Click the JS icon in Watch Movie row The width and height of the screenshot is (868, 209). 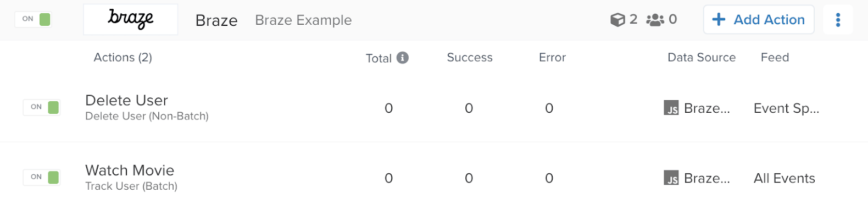pos(671,178)
